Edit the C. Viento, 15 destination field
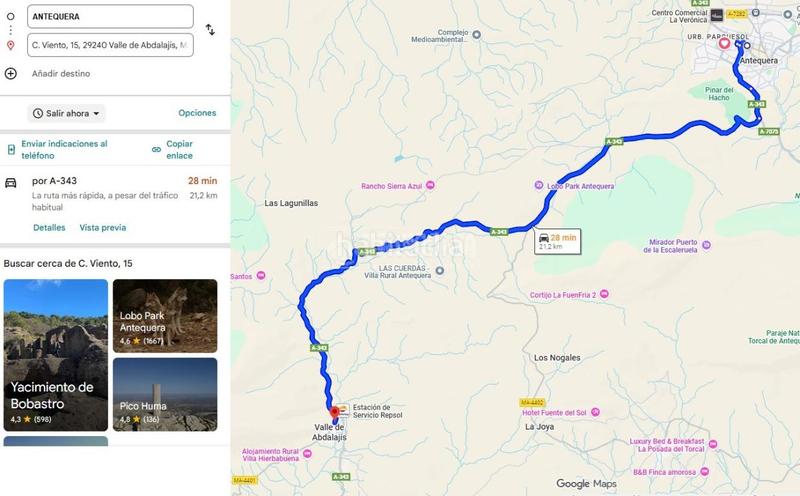 tap(110, 45)
